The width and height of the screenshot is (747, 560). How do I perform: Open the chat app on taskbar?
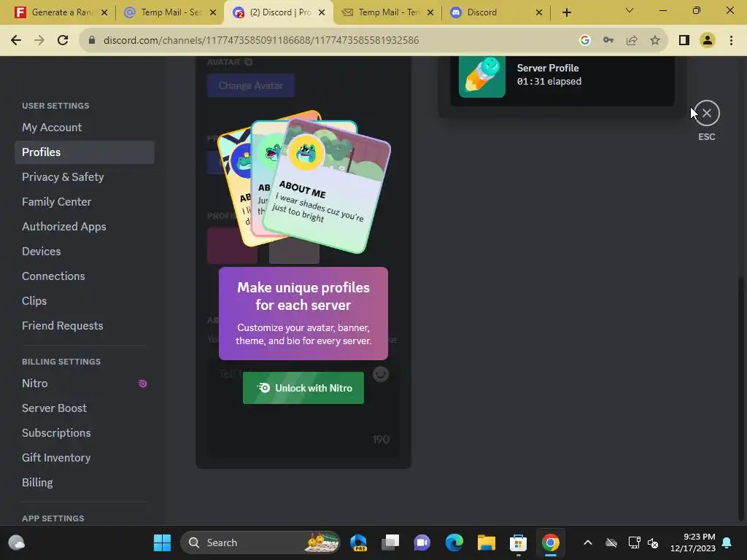point(422,542)
